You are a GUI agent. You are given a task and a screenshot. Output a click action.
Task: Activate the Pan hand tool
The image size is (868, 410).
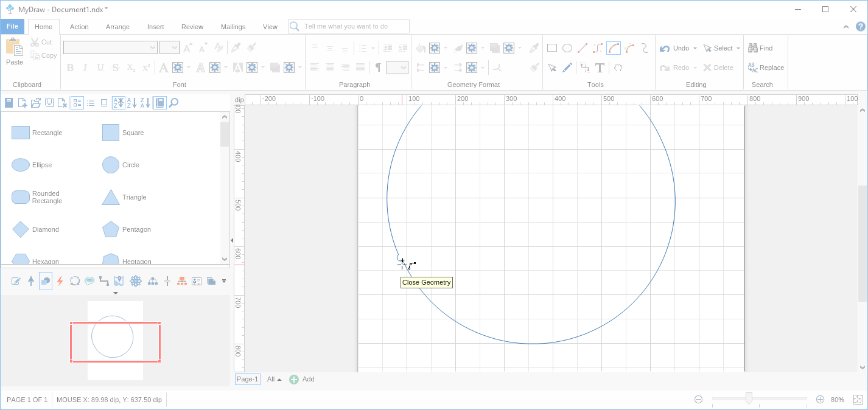618,68
